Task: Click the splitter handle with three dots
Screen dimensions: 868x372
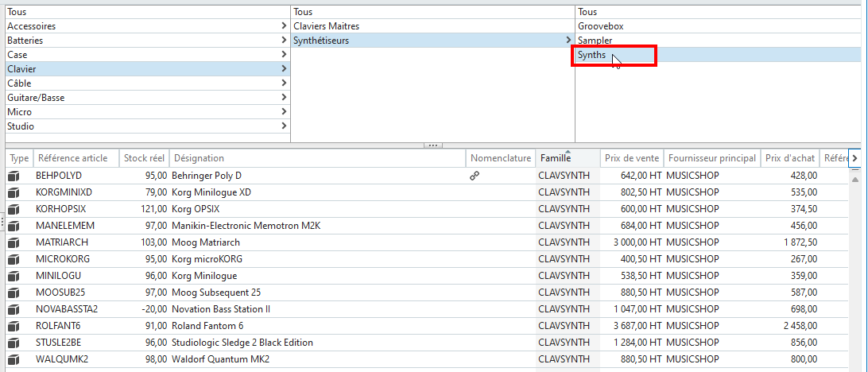Action: pyautogui.click(x=433, y=145)
